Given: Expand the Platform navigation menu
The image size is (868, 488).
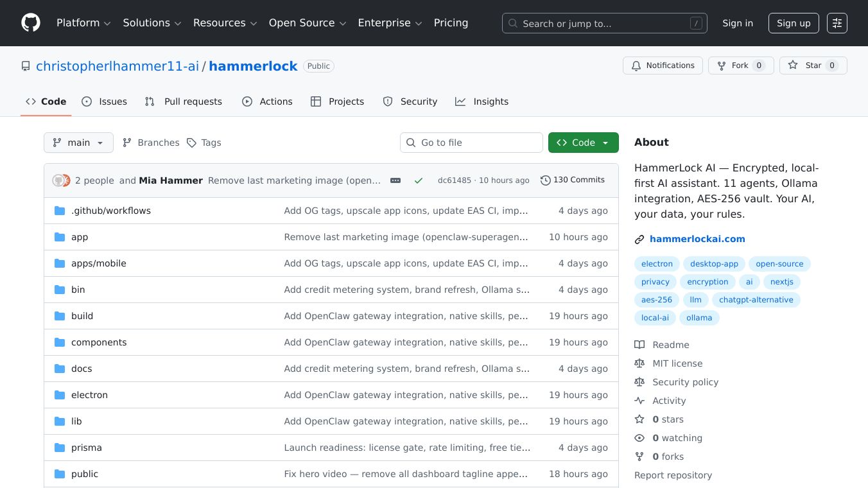Looking at the screenshot, I should [x=83, y=23].
